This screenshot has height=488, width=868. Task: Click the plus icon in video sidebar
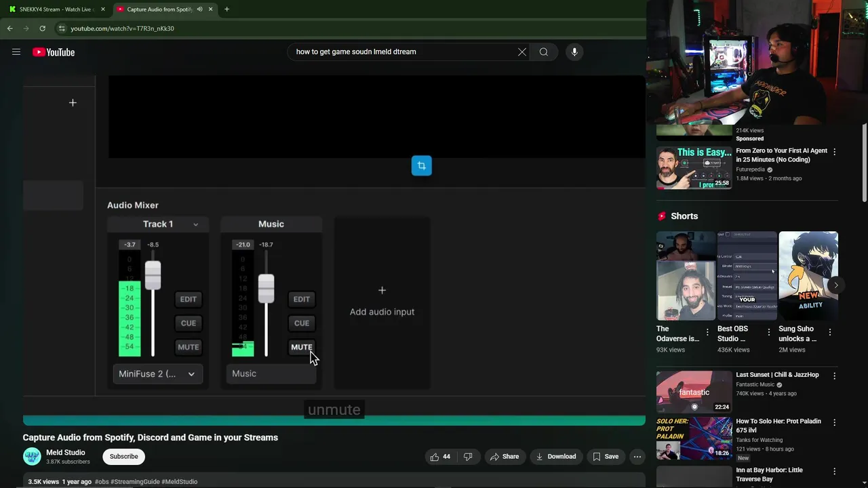tap(73, 102)
